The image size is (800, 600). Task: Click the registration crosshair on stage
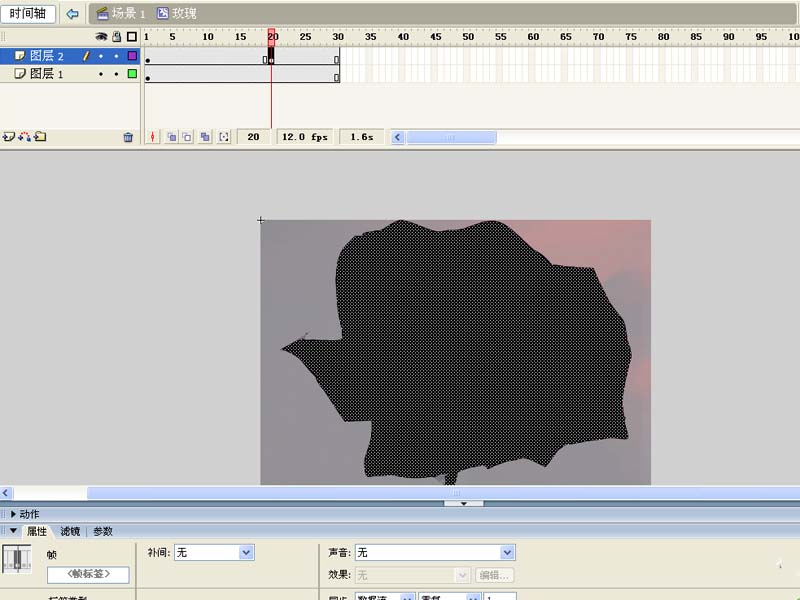click(x=261, y=220)
